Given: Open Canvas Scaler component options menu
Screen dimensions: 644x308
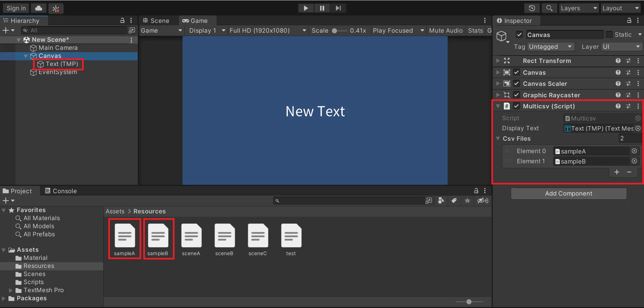Looking at the screenshot, I should (638, 83).
